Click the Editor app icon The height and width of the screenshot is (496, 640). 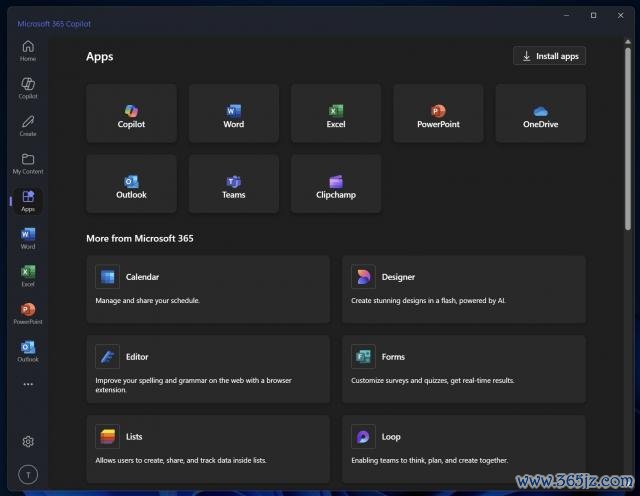point(107,356)
